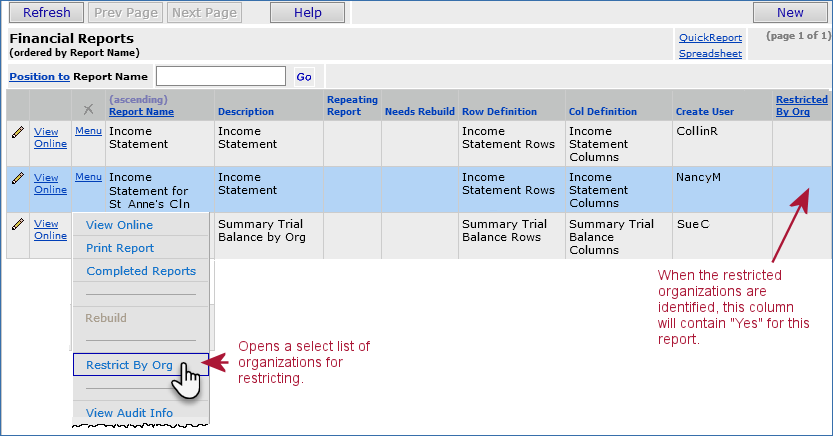Choose View Audit Info in the menu
Viewport: 833px width, 436px height.
pyautogui.click(x=129, y=413)
